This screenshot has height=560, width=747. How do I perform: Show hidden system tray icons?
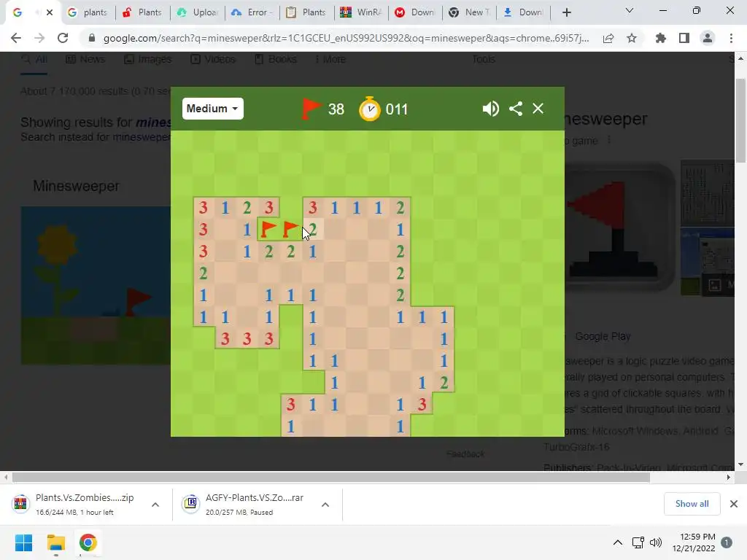coord(617,542)
